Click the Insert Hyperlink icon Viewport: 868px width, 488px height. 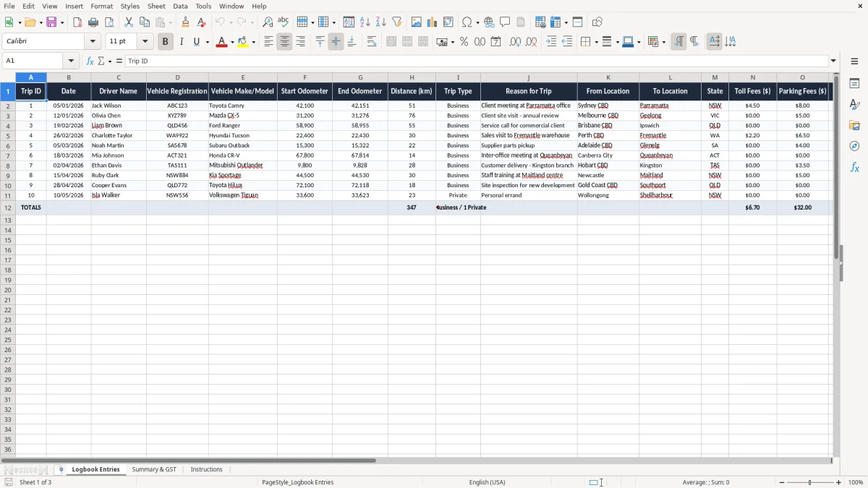pos(490,22)
